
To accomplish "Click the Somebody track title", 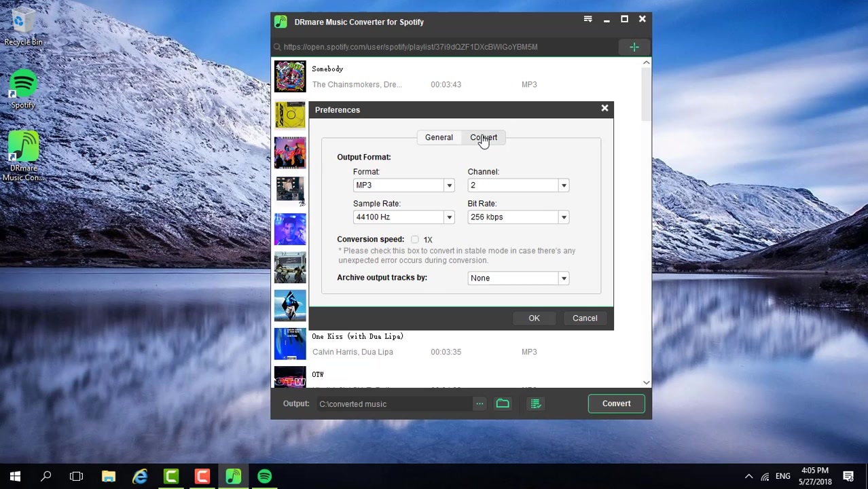I will click(x=327, y=69).
